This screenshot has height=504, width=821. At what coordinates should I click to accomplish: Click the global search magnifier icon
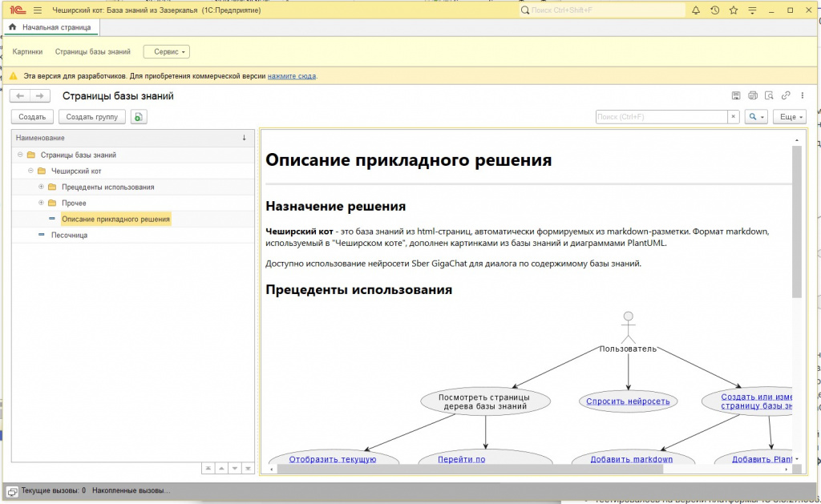(x=525, y=10)
